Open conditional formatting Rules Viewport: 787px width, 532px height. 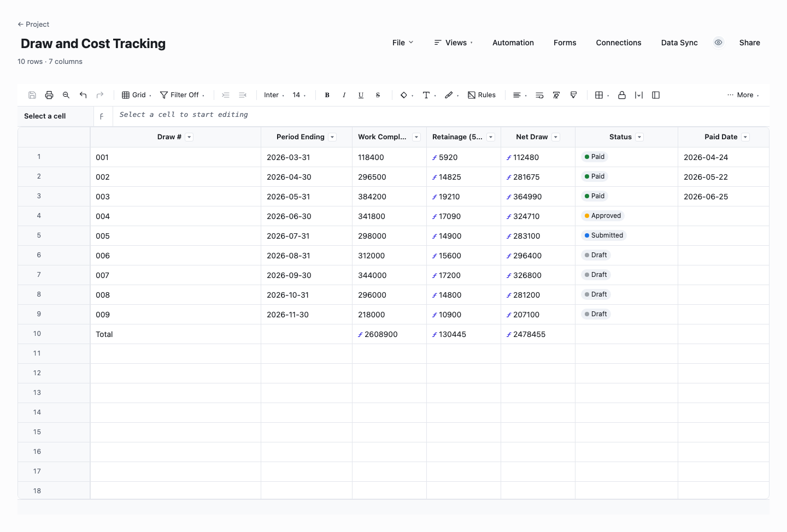point(481,95)
